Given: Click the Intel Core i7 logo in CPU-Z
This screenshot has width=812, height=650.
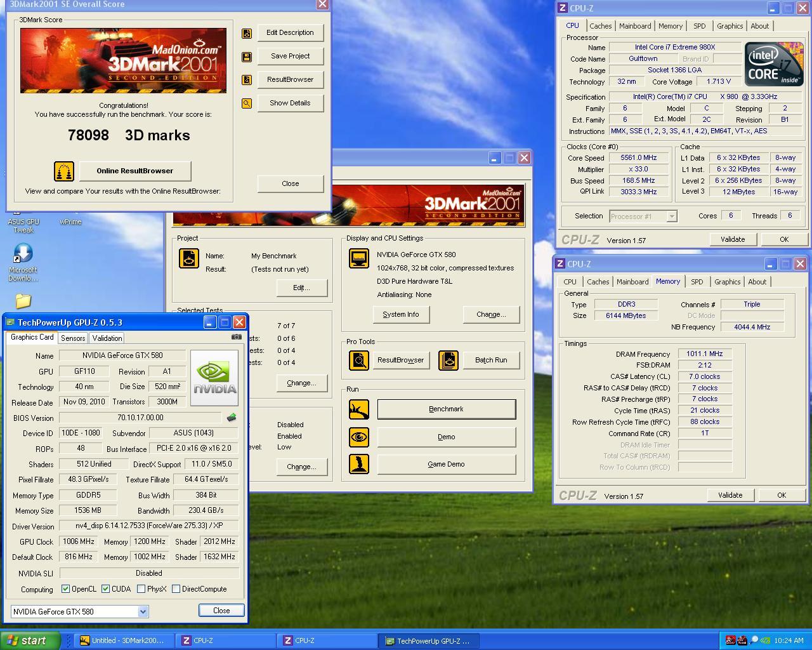Looking at the screenshot, I should pos(774,64).
